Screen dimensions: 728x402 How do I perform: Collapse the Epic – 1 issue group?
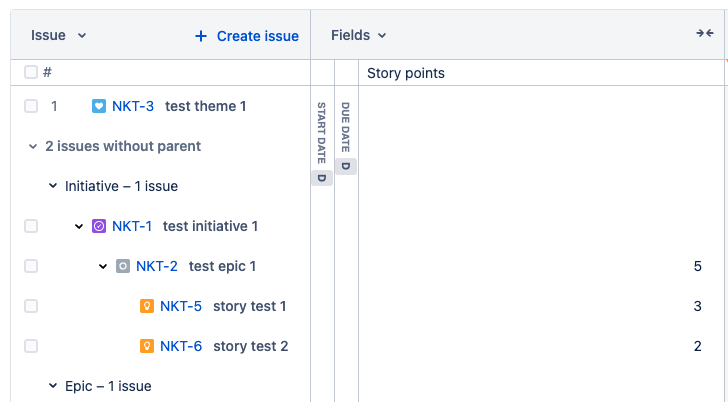(53, 386)
